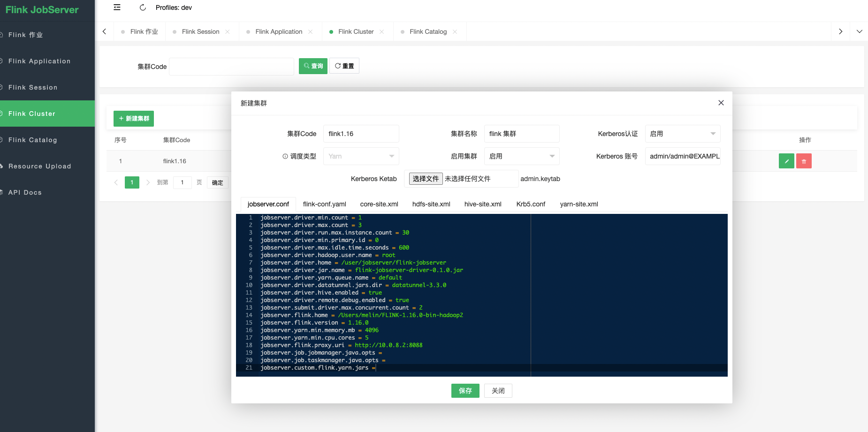Click the 集群Code search input field
Screen dimensions: 868x432
coord(231,66)
